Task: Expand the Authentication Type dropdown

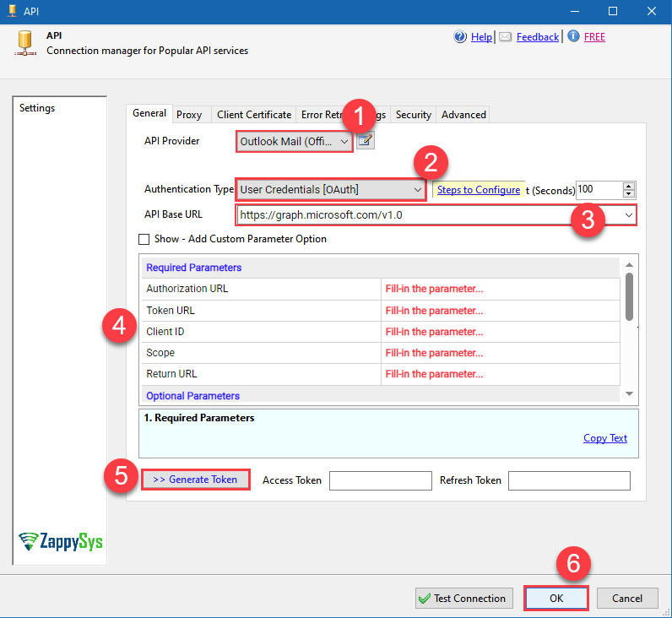Action: click(330, 189)
